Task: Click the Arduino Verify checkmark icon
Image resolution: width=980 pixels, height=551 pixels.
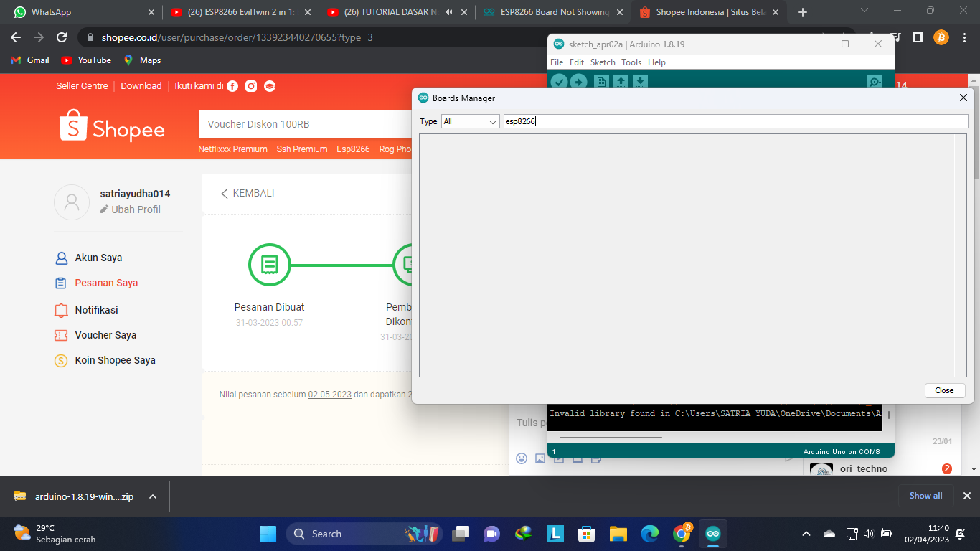Action: [559, 81]
